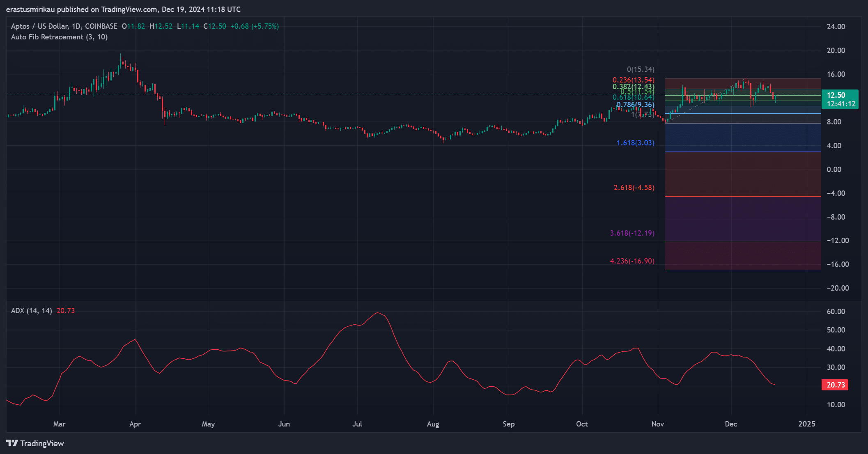Click the open value O11.82
The image size is (868, 454).
pos(133,26)
